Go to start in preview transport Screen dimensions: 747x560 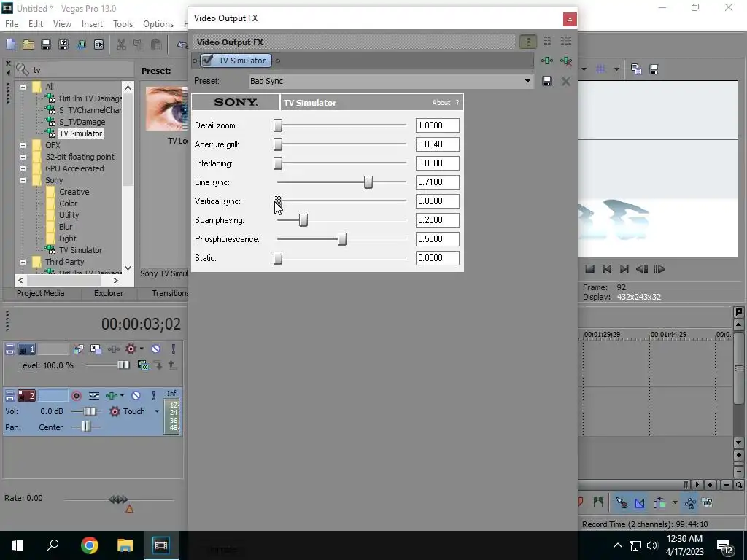[606, 269]
